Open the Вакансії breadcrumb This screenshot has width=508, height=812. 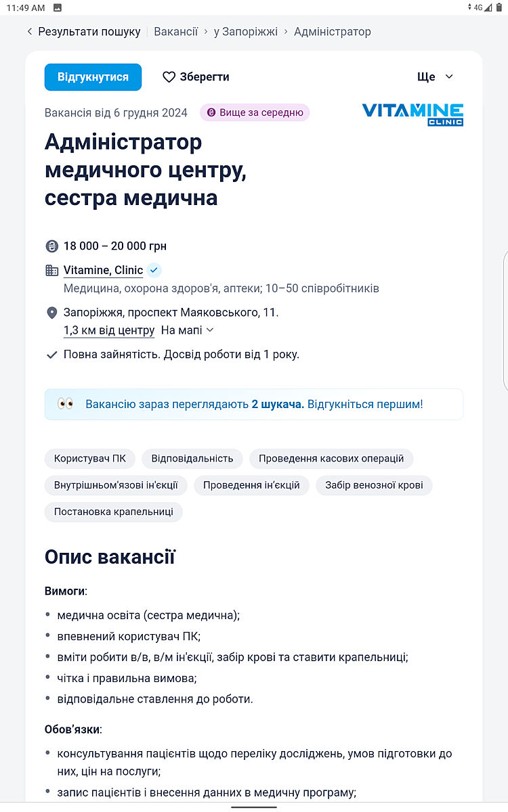pyautogui.click(x=175, y=32)
